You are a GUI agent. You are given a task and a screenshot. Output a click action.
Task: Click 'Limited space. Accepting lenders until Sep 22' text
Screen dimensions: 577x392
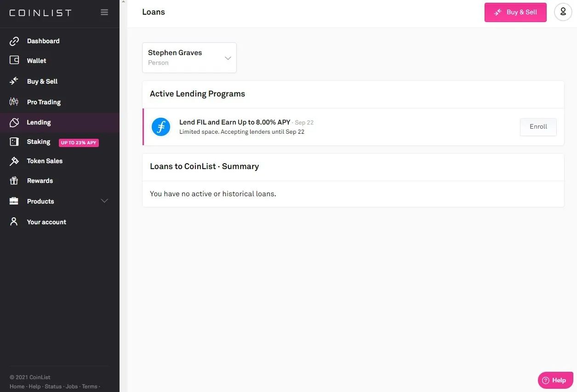tap(242, 132)
